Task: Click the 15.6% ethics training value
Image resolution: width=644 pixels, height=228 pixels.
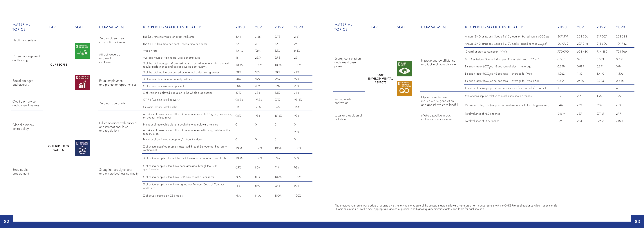Action: coord(278,116)
